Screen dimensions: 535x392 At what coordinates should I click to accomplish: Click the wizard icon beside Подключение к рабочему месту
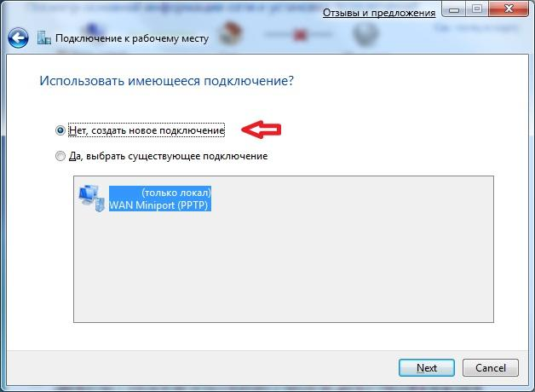point(44,37)
